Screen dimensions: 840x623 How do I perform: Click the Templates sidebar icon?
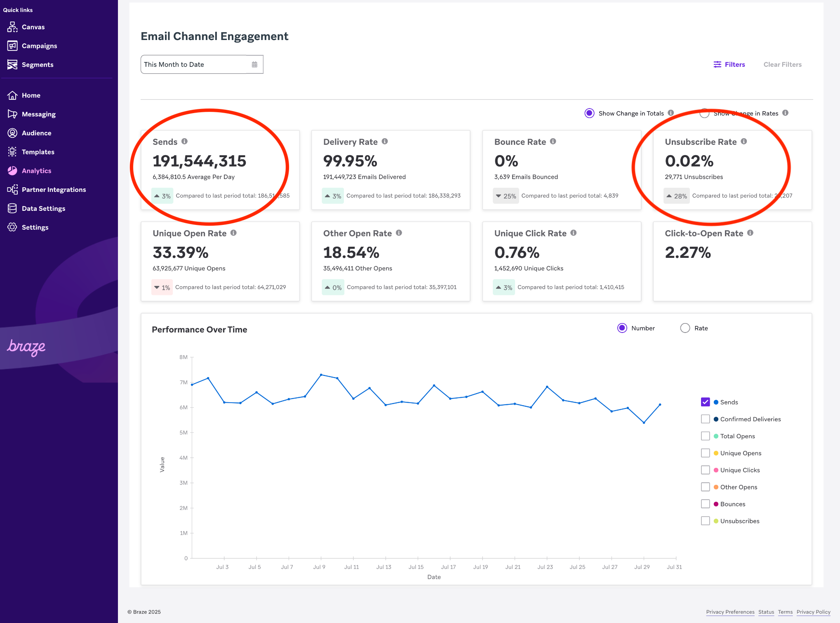12,152
